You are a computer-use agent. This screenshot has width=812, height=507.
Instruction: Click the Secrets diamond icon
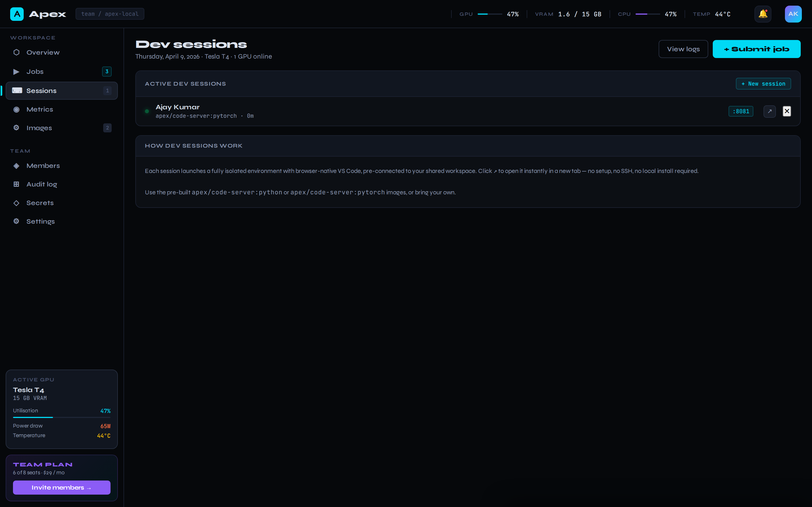click(x=16, y=203)
